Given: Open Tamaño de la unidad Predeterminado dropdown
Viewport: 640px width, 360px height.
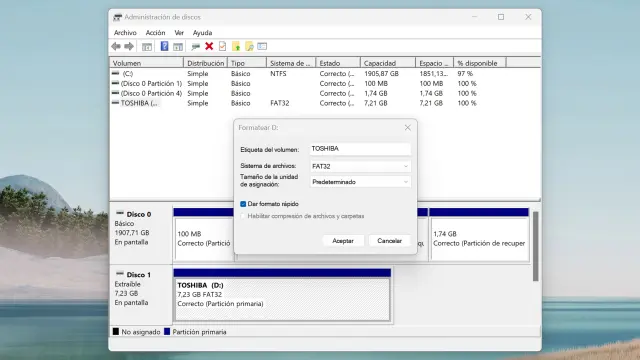Looking at the screenshot, I should coord(360,182).
